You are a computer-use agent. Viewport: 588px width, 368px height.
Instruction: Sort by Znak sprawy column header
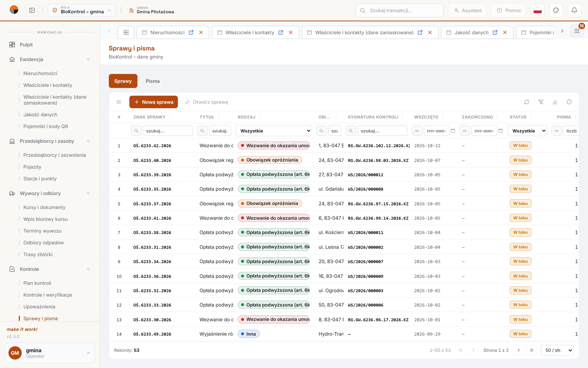point(152,117)
